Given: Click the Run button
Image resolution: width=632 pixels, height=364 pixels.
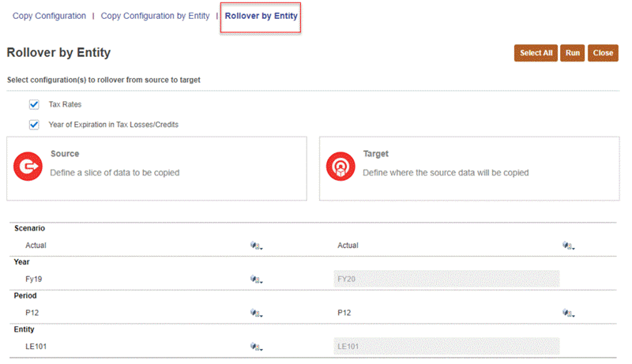Looking at the screenshot, I should click(572, 53).
